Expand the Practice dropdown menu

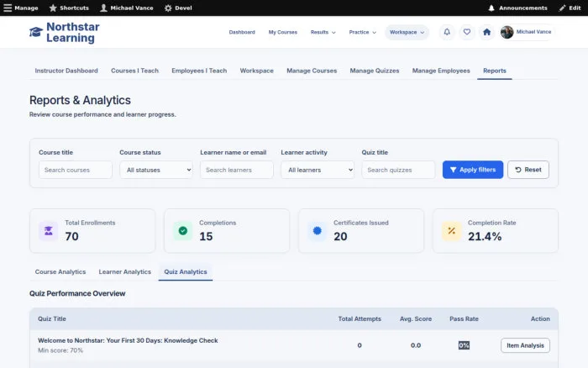(362, 32)
